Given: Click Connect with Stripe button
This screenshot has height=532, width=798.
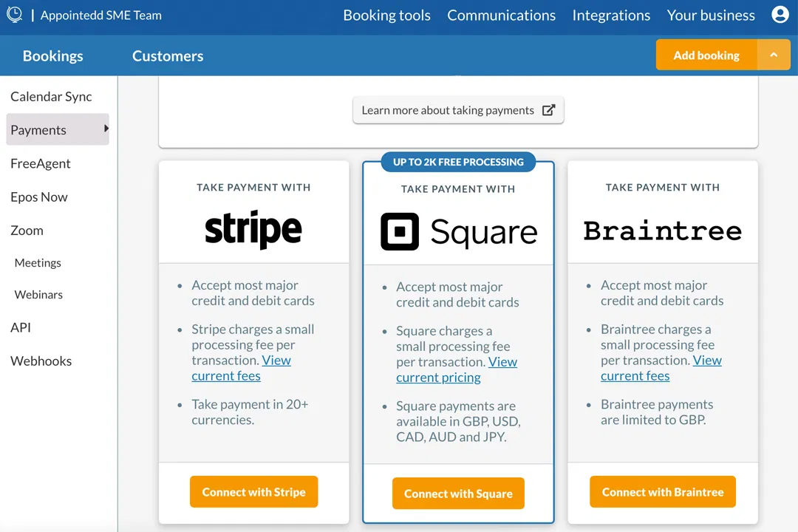Looking at the screenshot, I should click(x=254, y=492).
